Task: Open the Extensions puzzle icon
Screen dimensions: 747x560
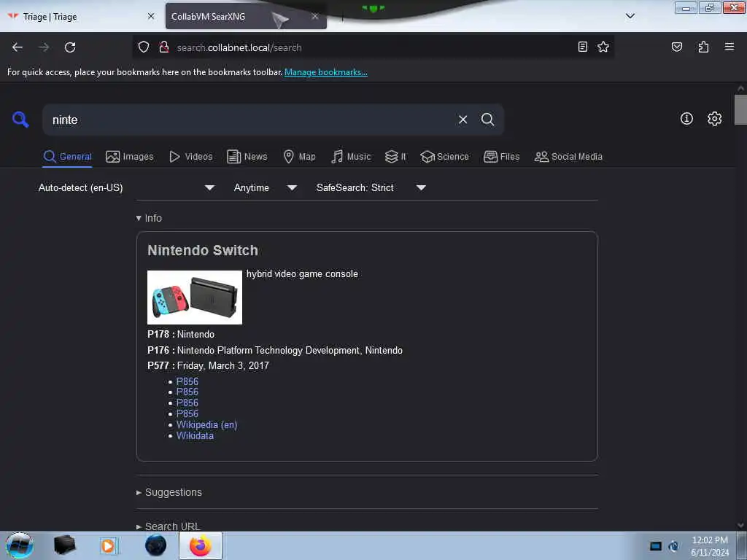Action: (x=703, y=47)
